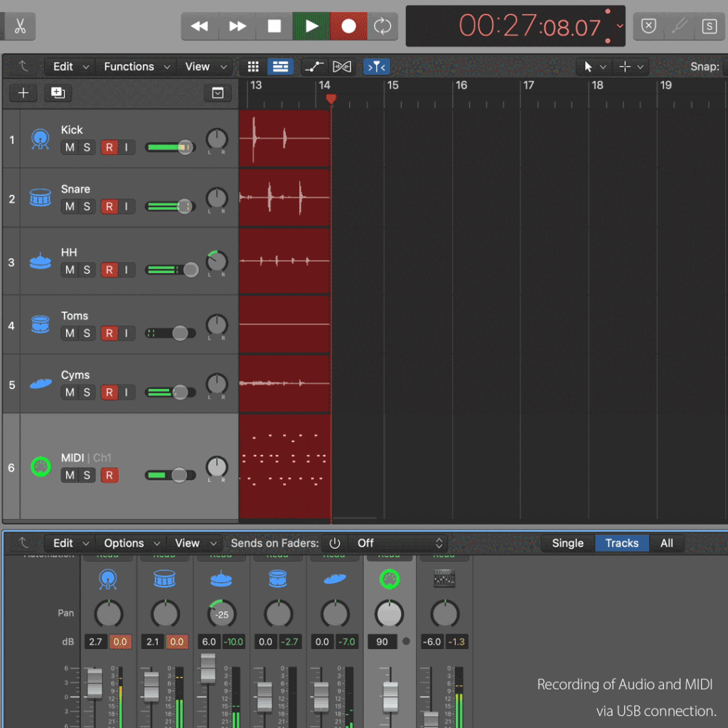The width and height of the screenshot is (728, 728).
Task: Click the playhead marker at bar 14
Action: click(x=331, y=100)
